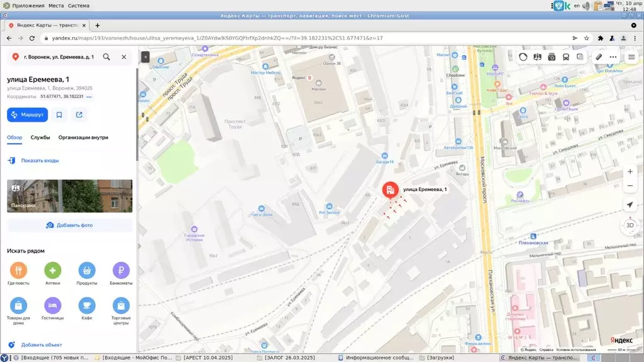Click Условия использования link

click(576, 350)
